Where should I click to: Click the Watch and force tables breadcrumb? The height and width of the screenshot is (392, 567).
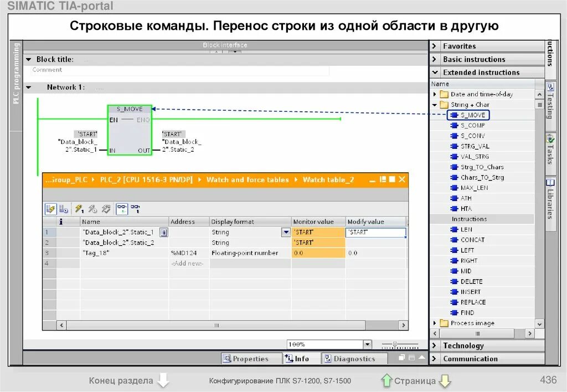(x=248, y=180)
